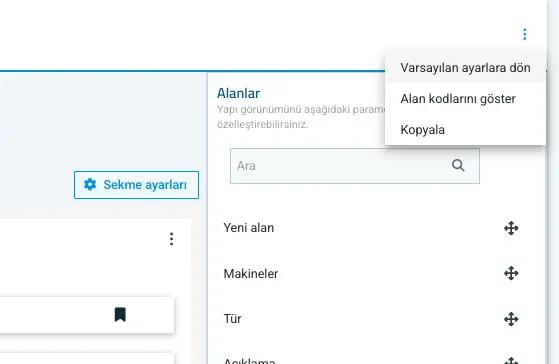559x364 pixels.
Task: Click the gear icon in Sekme ayarları
Action: coord(90,184)
